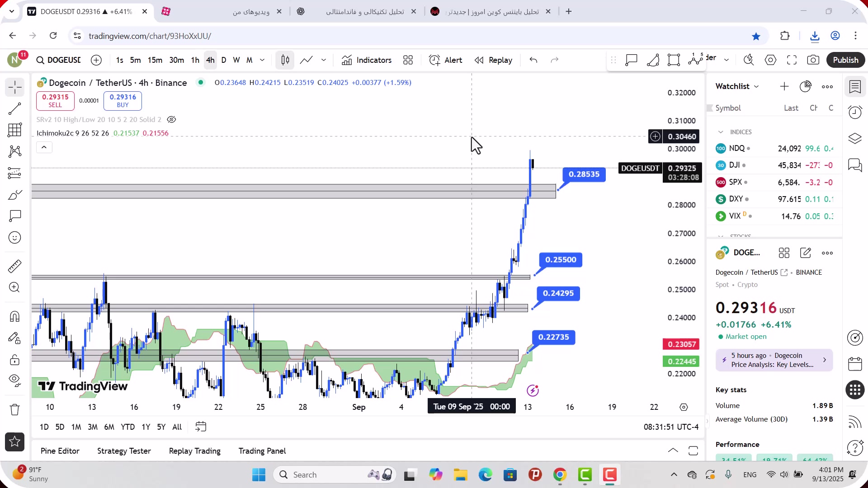Viewport: 868px width, 488px height.
Task: Toggle hide all drawings eye icon
Action: [x=15, y=381]
